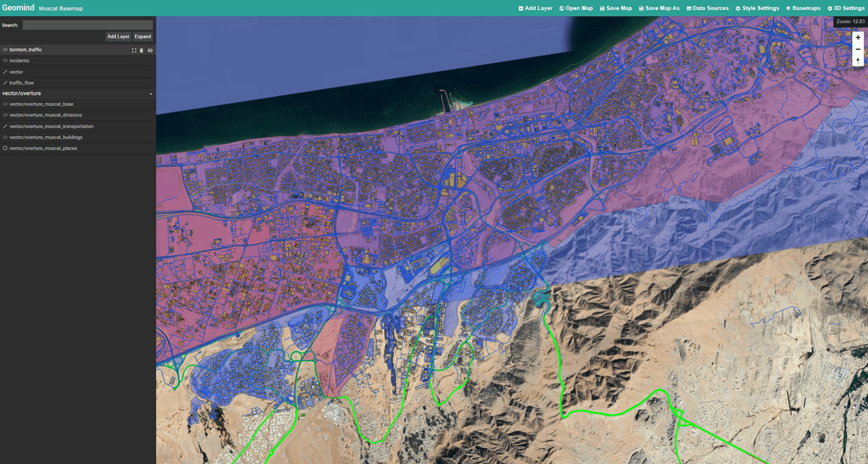Viewport: 868px width, 464px height.
Task: Click Add Layer button below search
Action: [x=118, y=36]
